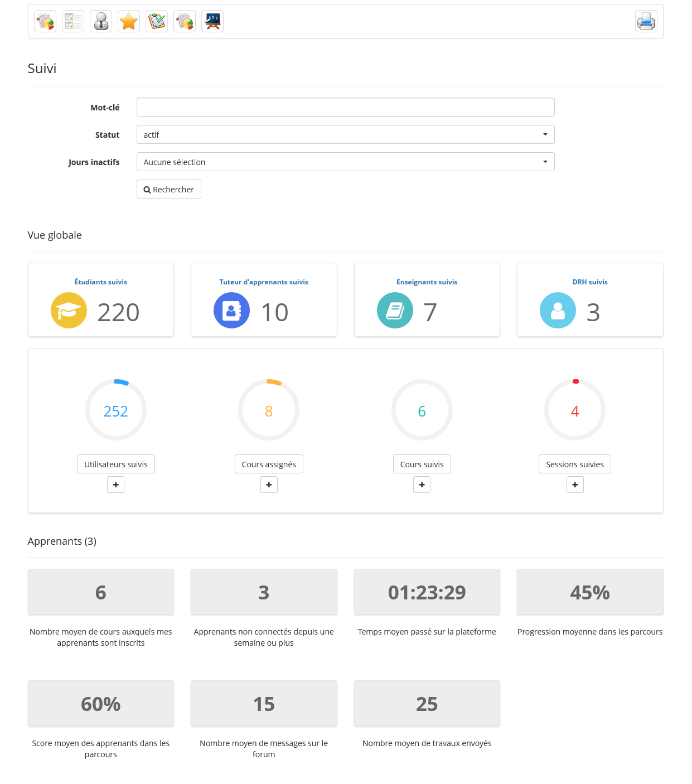Click the tutor badge icon on the blue card

231,310
